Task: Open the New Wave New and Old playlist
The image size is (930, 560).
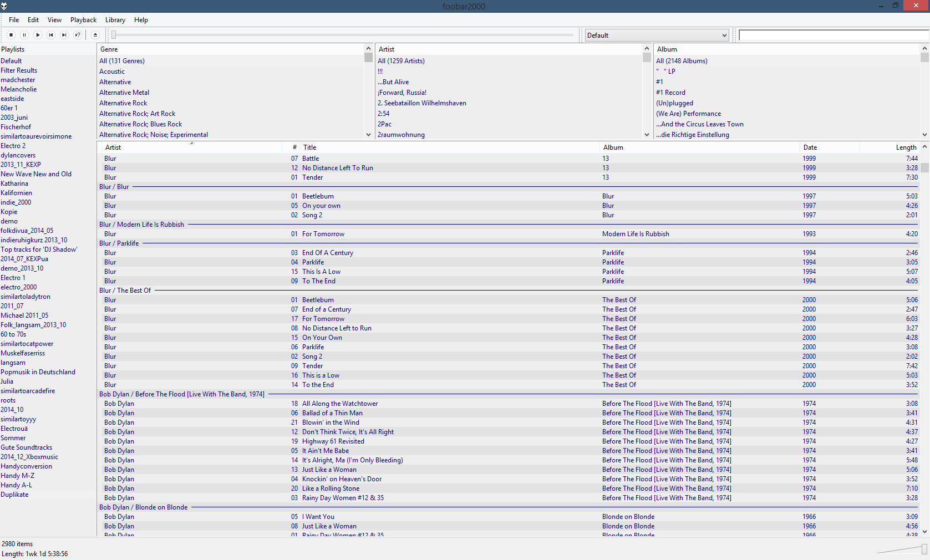Action: coord(36,174)
